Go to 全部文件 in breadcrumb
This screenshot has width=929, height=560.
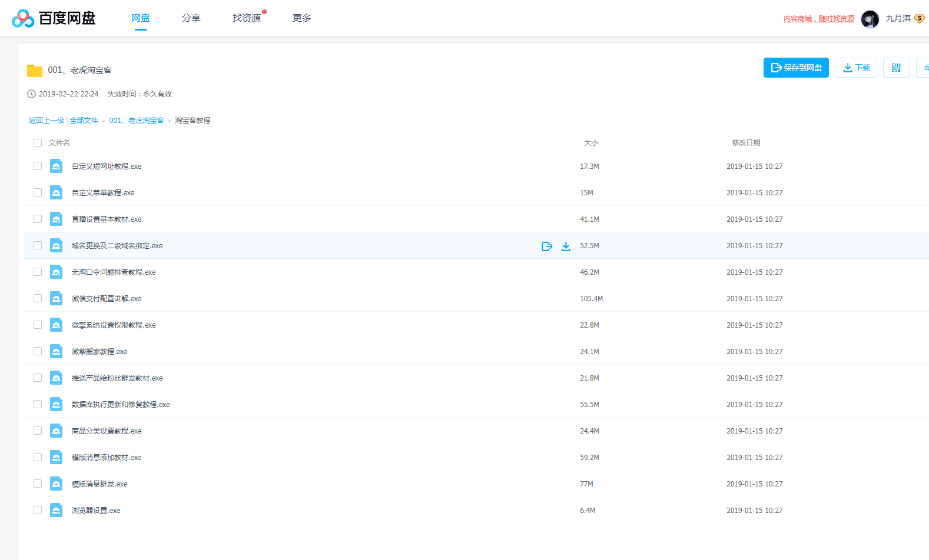click(x=84, y=121)
